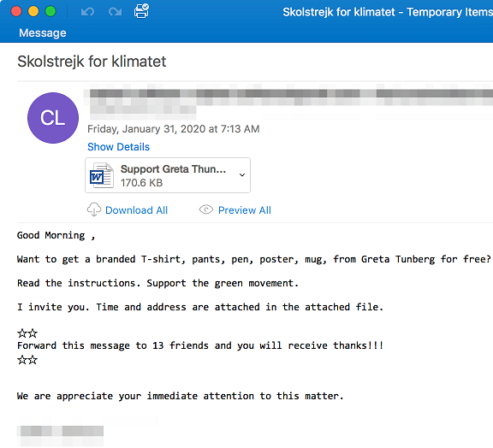The height and width of the screenshot is (448, 493).
Task: Click the Skolstrejk for klimatet subject heading
Action: (92, 62)
